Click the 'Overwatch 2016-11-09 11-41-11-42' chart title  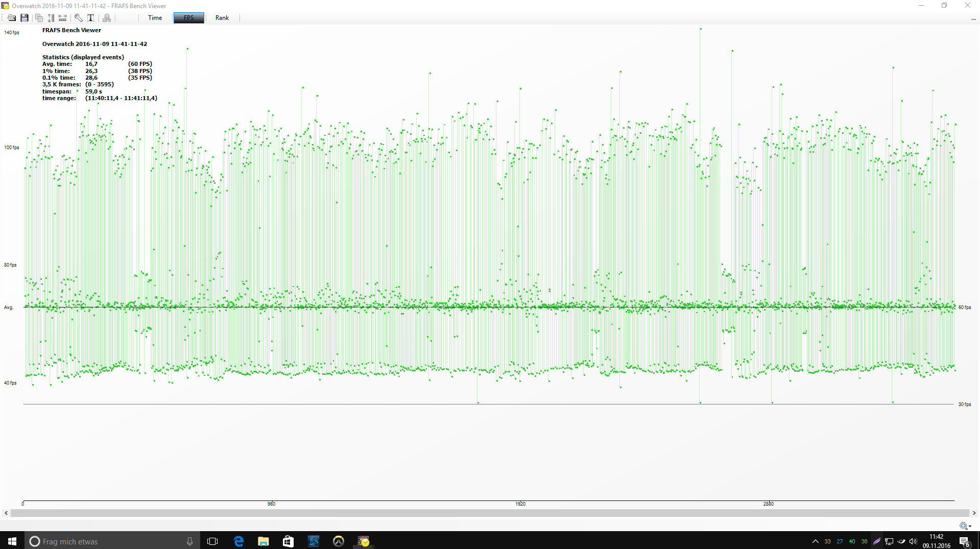(94, 44)
